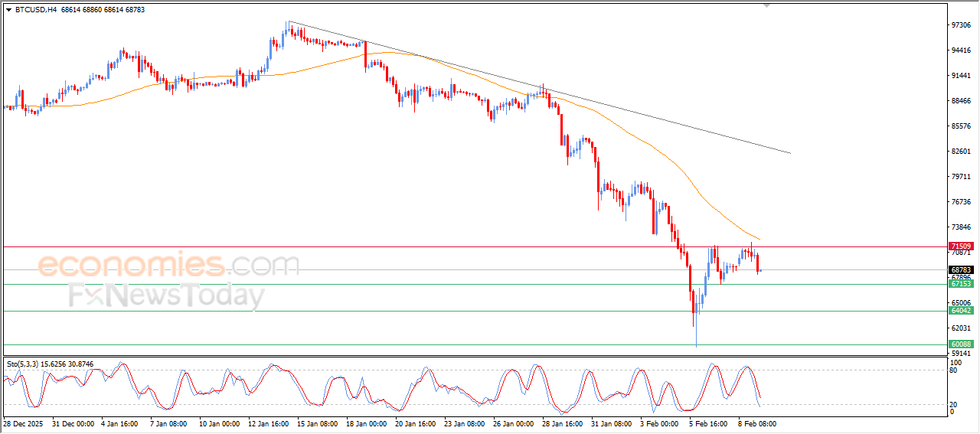Click the 31 Dec 00:00 date label
Screen dimensions: 980x434
tap(73, 423)
